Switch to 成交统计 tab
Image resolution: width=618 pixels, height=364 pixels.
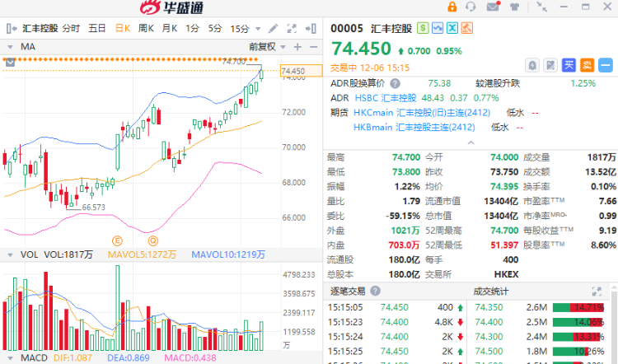pos(491,292)
